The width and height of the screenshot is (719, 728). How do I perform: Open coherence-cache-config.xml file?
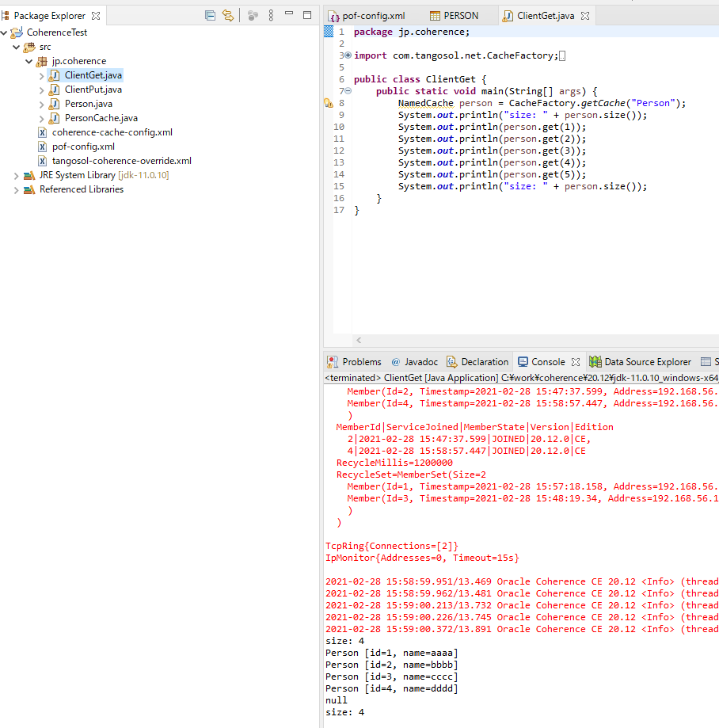pyautogui.click(x=112, y=132)
